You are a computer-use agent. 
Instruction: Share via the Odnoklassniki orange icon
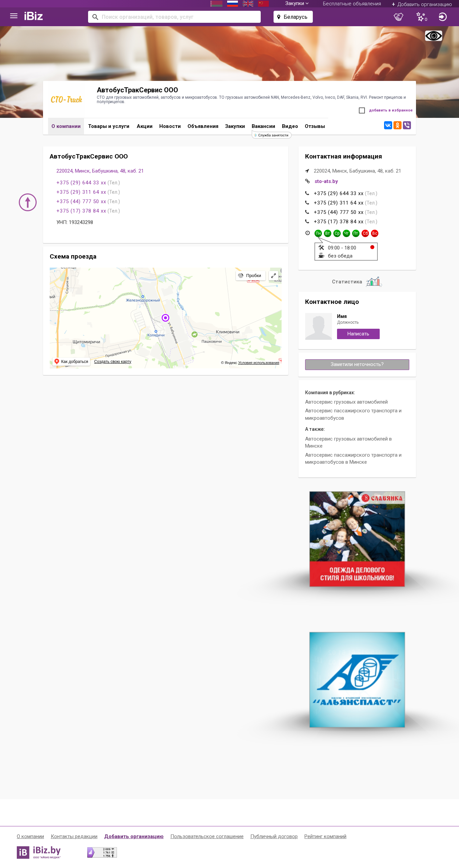397,125
